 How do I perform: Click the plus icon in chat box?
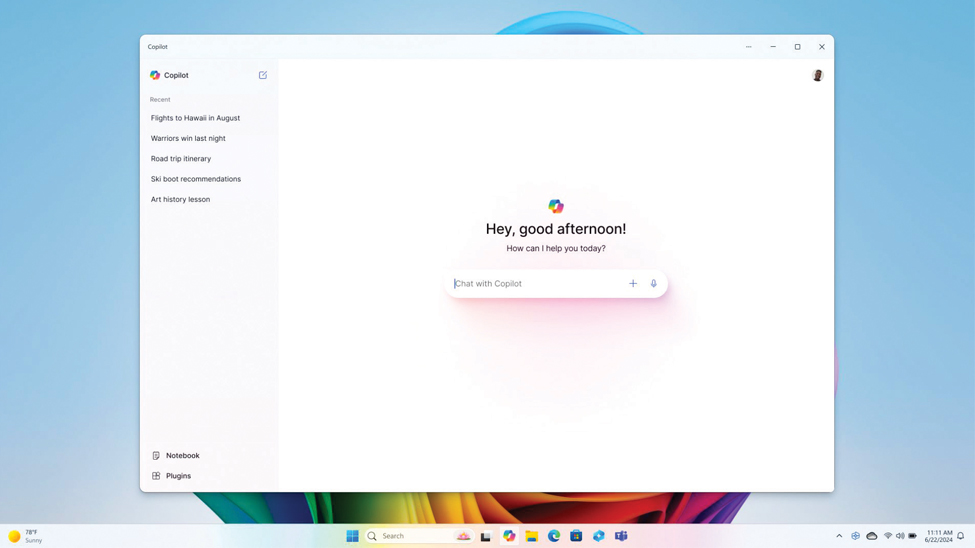[633, 284]
